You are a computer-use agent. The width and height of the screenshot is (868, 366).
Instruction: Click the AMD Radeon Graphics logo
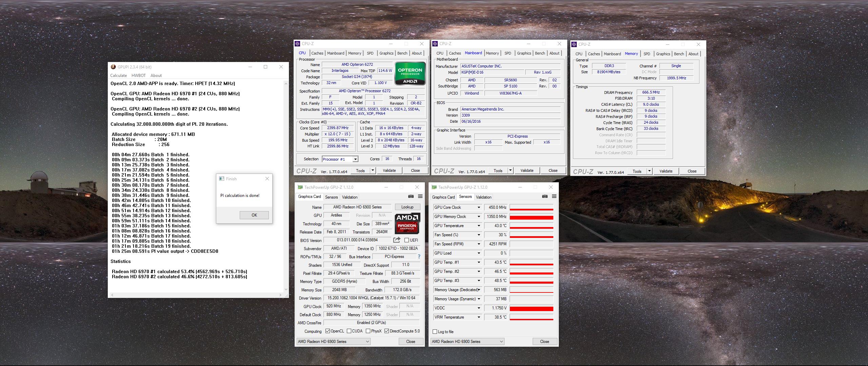pyautogui.click(x=407, y=223)
